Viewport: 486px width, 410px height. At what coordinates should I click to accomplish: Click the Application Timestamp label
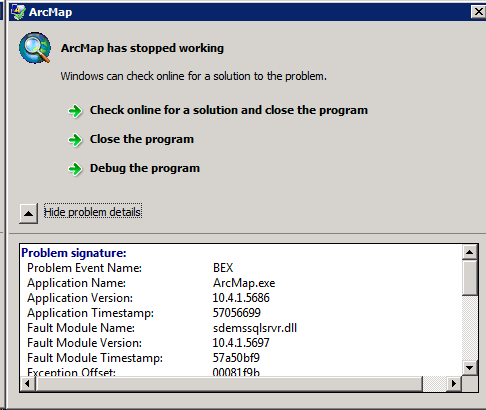[x=90, y=313]
